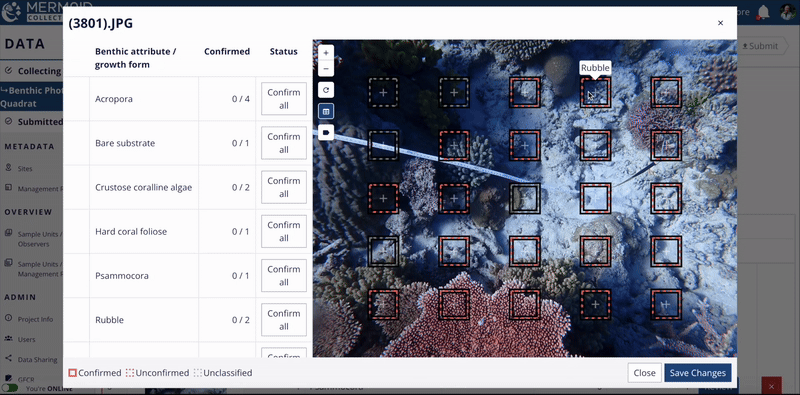The height and width of the screenshot is (395, 800).
Task: Toggle point labels with the tag icon
Action: [x=326, y=133]
